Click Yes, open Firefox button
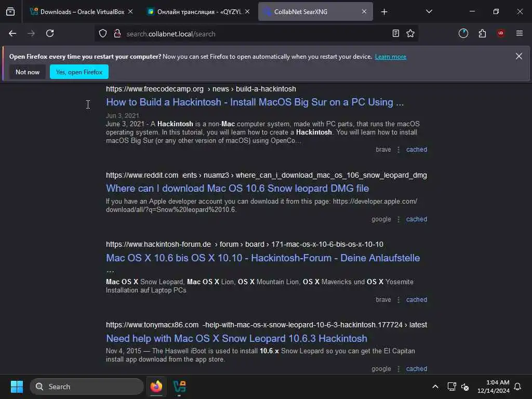532x399 pixels. pyautogui.click(x=79, y=72)
